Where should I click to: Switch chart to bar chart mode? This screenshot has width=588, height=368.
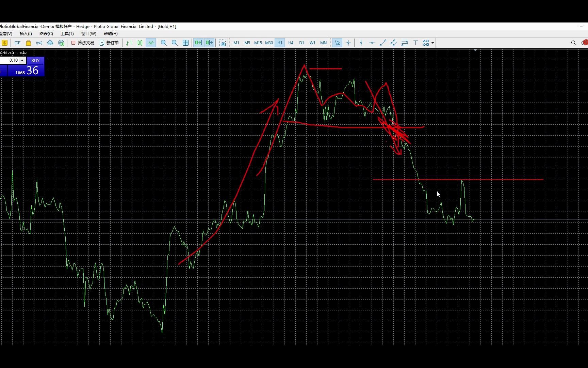click(129, 43)
